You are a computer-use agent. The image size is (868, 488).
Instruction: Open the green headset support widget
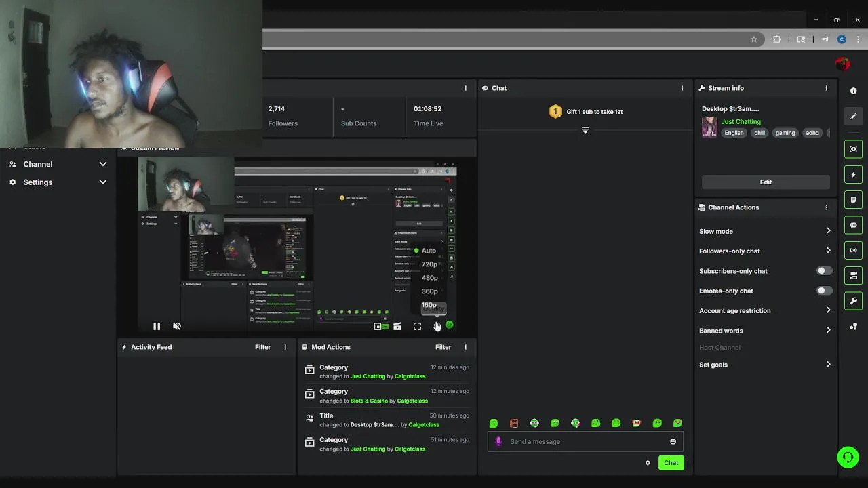click(848, 457)
